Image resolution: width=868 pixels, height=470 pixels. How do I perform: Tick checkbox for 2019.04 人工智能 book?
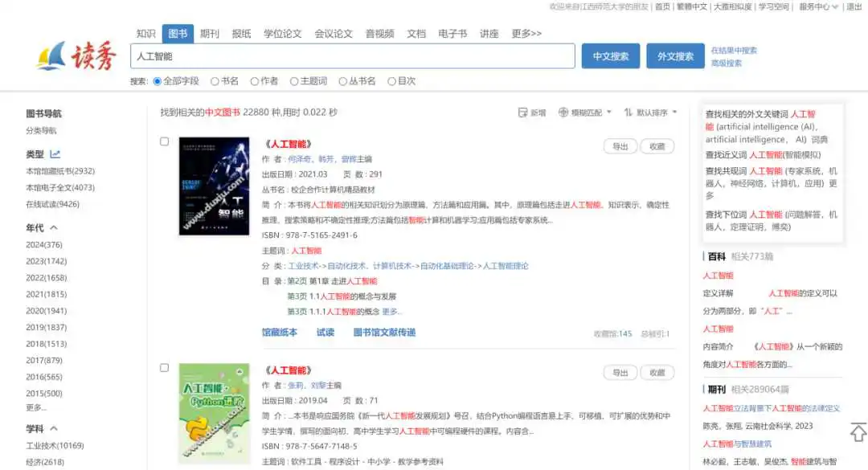(165, 368)
